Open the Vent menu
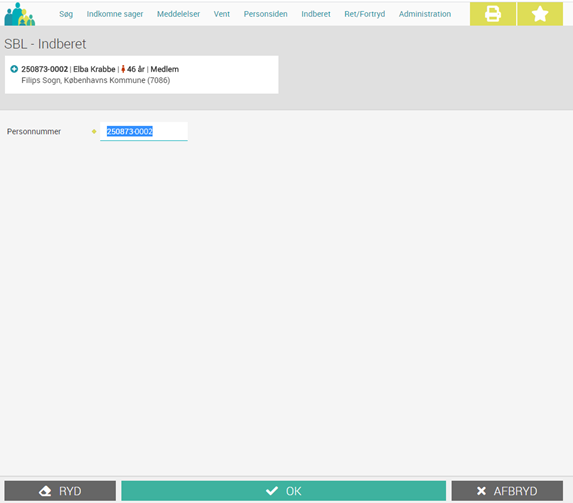 [222, 14]
